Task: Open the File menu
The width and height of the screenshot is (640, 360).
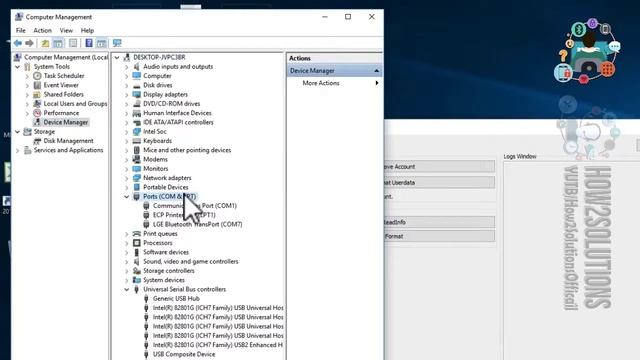Action: tap(20, 30)
